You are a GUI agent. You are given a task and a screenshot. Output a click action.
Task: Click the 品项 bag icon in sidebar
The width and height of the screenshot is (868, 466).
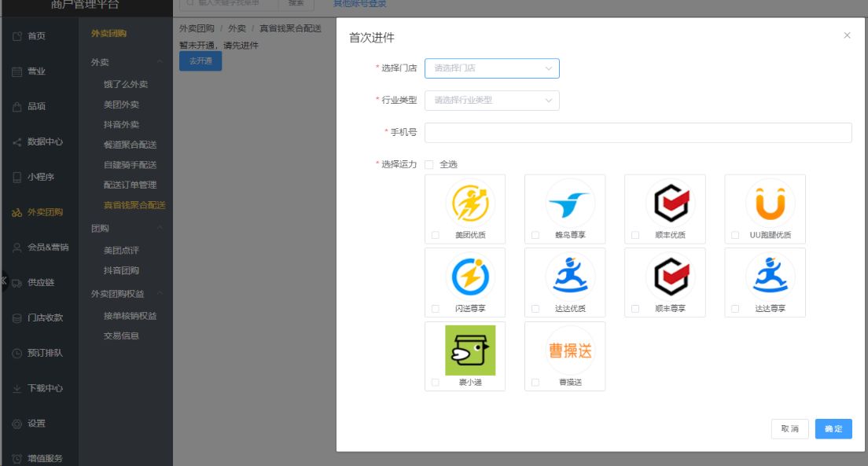(x=17, y=106)
